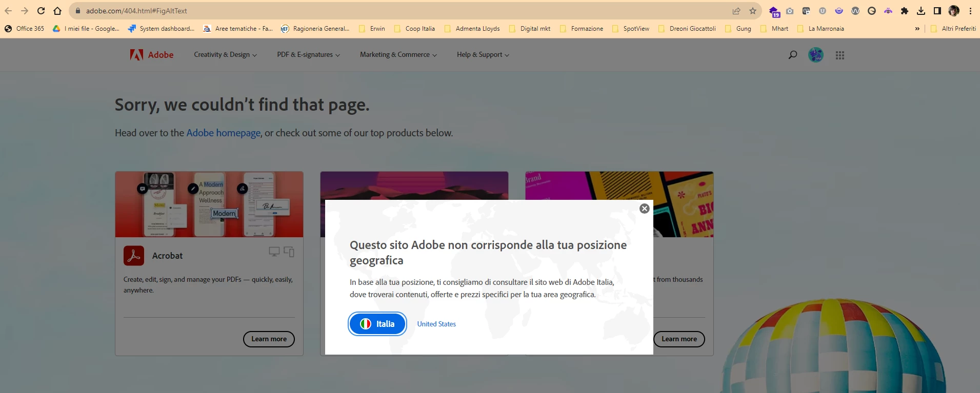The width and height of the screenshot is (980, 393).
Task: Open the Ragioneria Generale bookmark
Action: 315,29
